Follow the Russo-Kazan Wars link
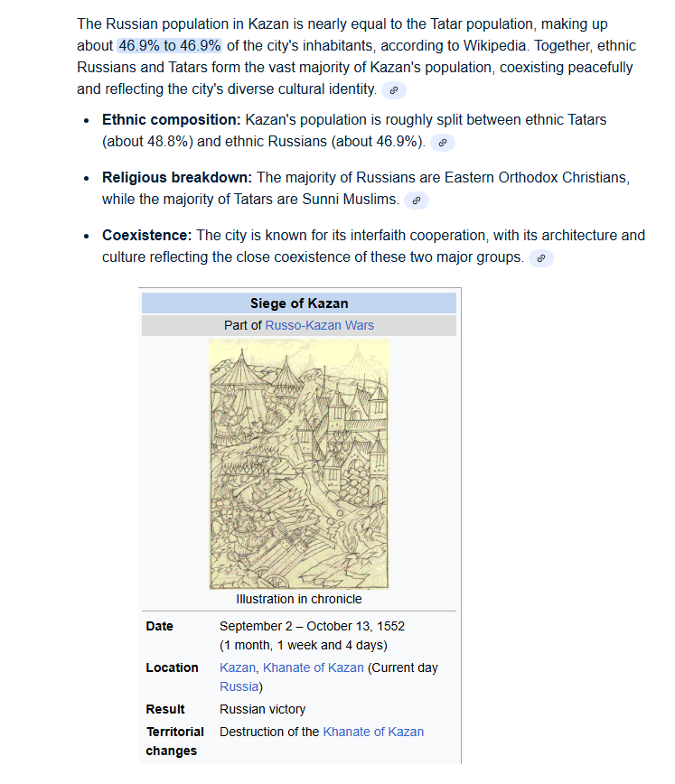675x784 pixels. (319, 325)
